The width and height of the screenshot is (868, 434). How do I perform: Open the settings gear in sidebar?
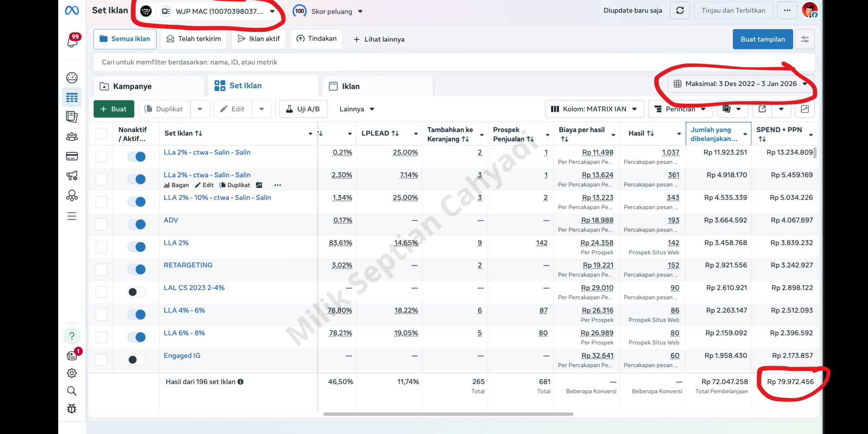point(72,373)
